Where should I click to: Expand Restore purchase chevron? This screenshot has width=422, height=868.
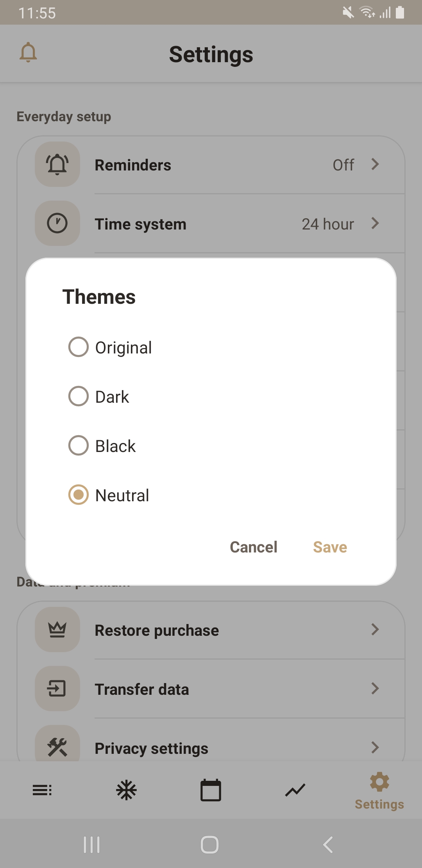(x=375, y=629)
